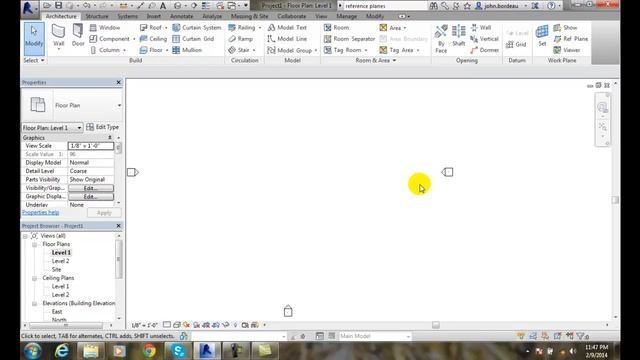640x360 pixels.
Task: Select the Tag Room tool
Action: pyautogui.click(x=346, y=50)
